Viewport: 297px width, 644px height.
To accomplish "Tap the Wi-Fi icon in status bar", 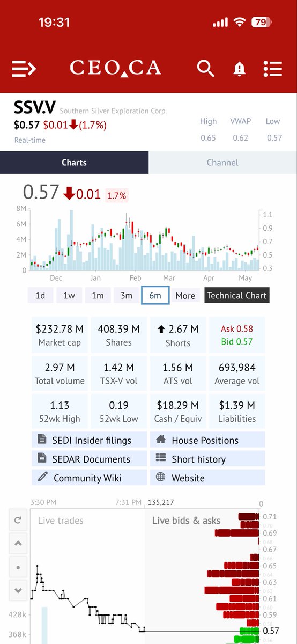I will [239, 23].
